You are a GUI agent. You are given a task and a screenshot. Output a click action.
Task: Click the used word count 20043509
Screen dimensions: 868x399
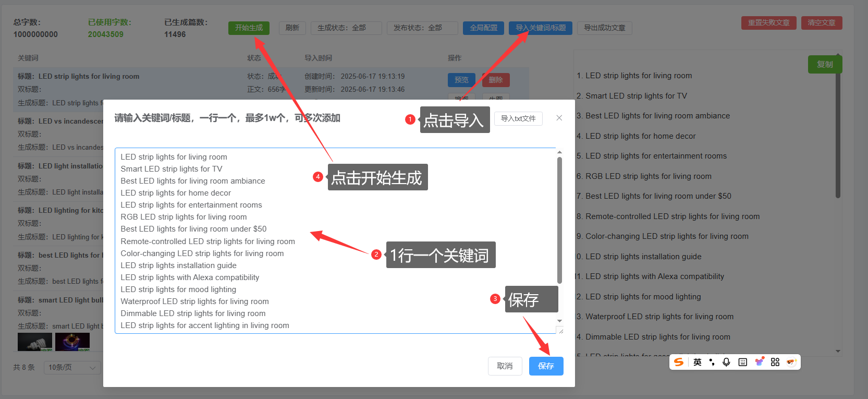tap(106, 34)
